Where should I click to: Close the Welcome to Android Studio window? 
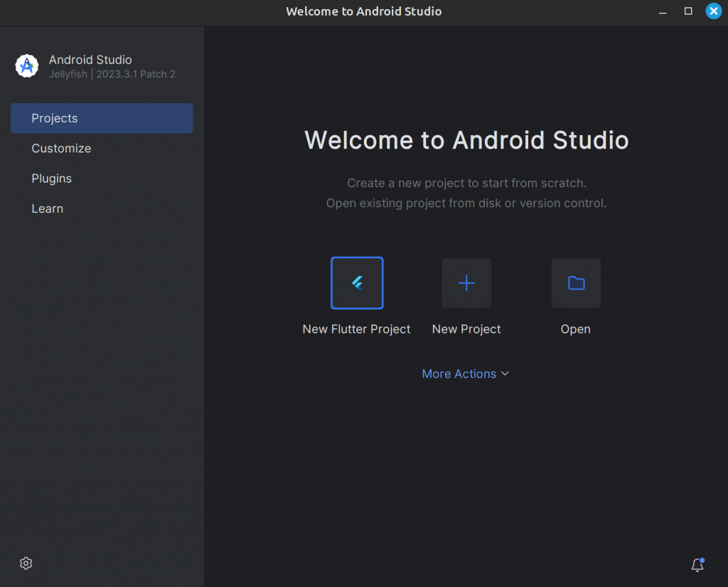tap(714, 11)
